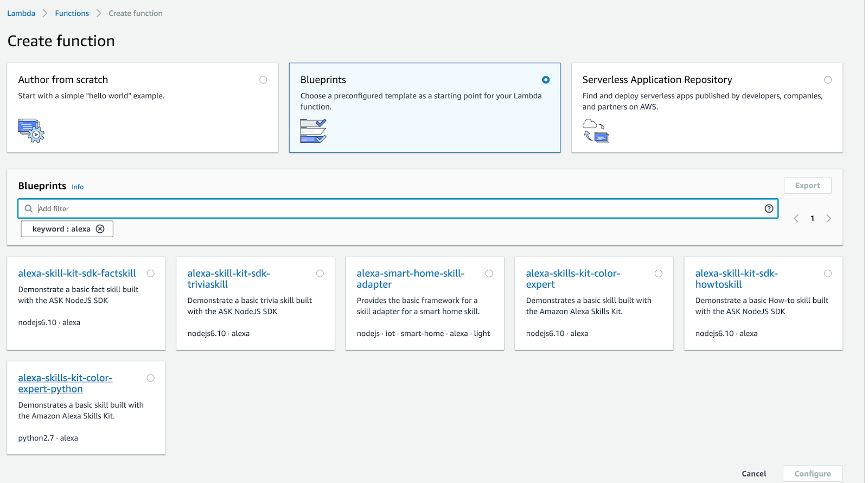Click 'Demonstrate a basic trivia skill' description

[x=250, y=306]
